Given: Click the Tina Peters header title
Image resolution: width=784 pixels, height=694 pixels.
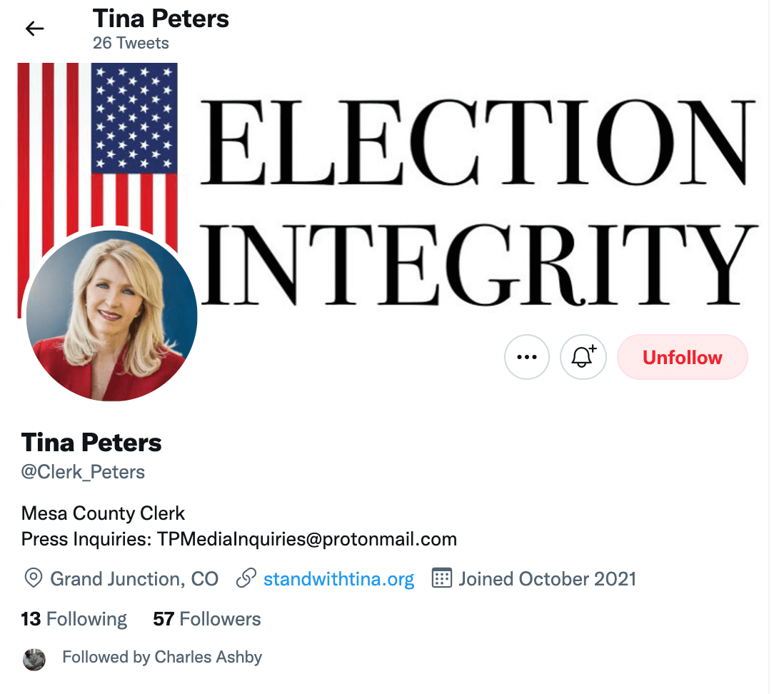Looking at the screenshot, I should (161, 19).
